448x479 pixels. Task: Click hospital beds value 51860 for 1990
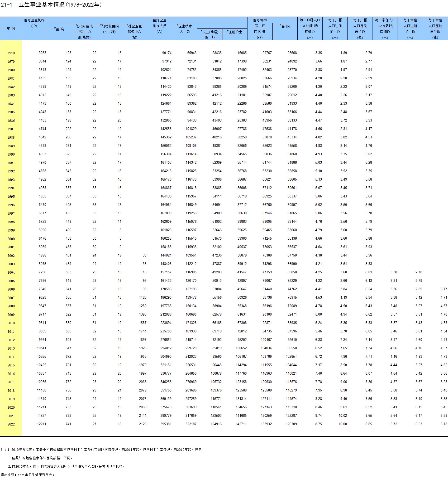(x=292, y=154)
